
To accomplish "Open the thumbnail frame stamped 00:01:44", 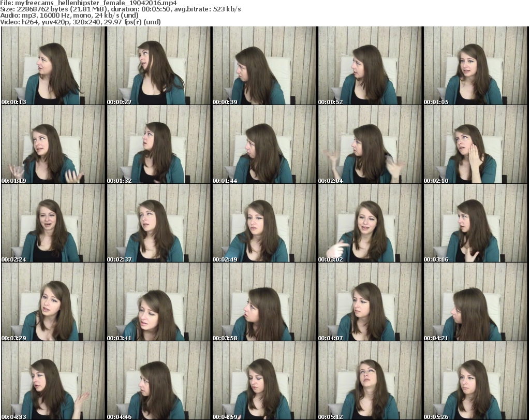I will click(x=264, y=144).
